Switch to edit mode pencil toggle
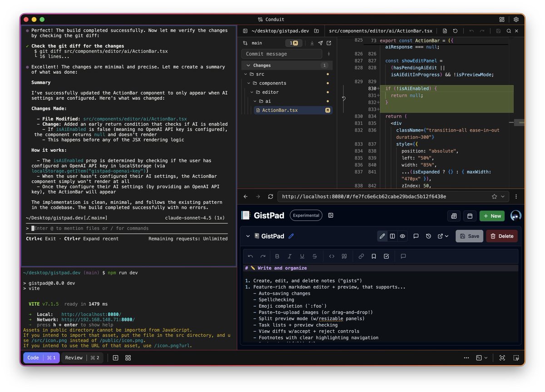545x392 pixels. (x=382, y=236)
